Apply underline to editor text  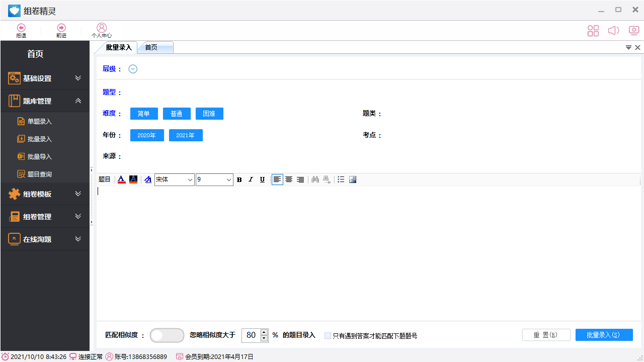[x=262, y=179]
